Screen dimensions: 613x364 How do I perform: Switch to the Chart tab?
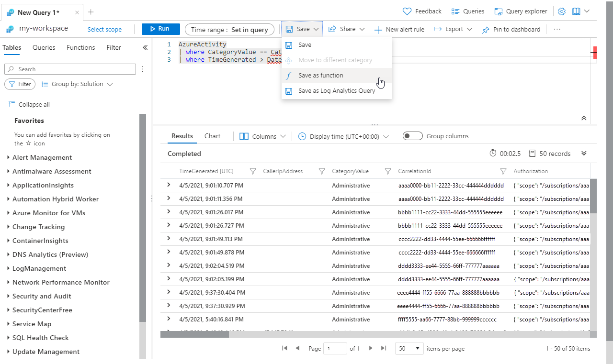212,136
